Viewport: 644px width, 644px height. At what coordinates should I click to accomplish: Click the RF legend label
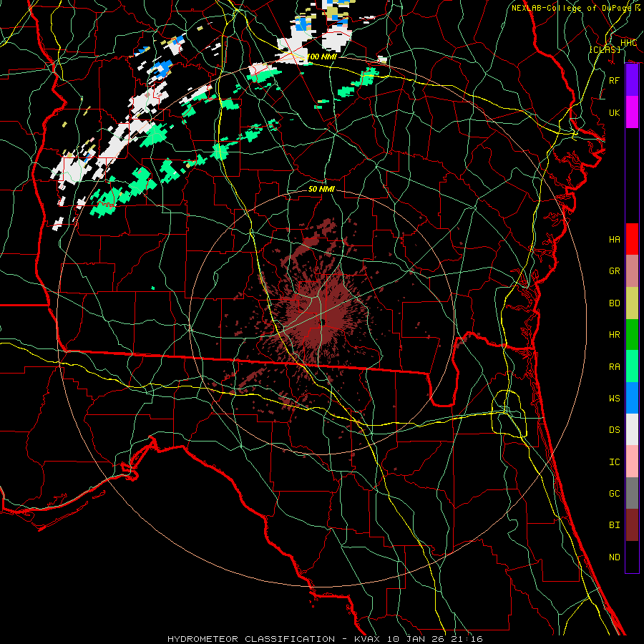point(615,80)
